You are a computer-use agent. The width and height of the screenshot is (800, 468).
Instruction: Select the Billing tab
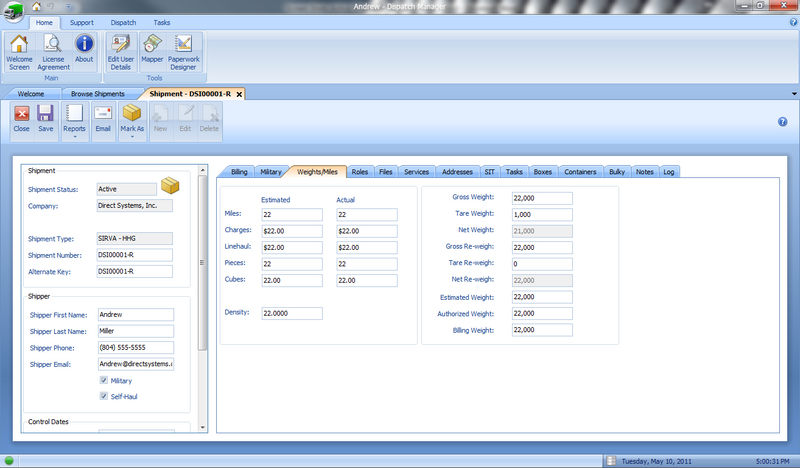pos(239,172)
